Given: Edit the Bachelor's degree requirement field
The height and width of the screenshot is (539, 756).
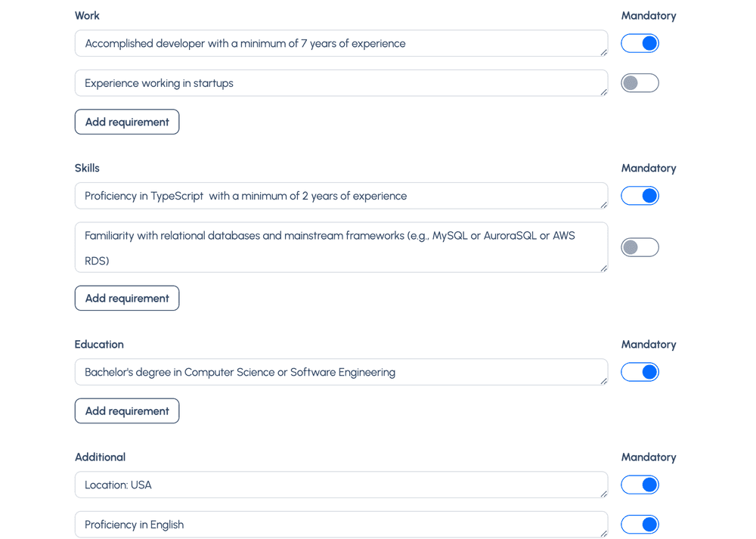Looking at the screenshot, I should [340, 372].
